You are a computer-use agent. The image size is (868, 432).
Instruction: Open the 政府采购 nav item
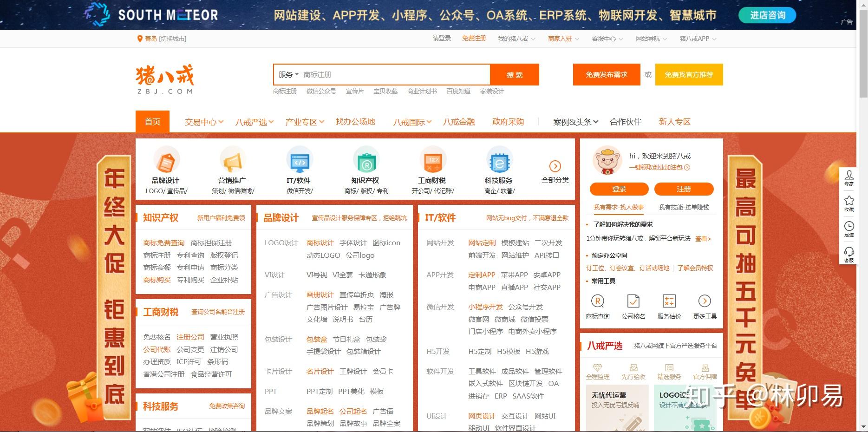[x=508, y=122]
